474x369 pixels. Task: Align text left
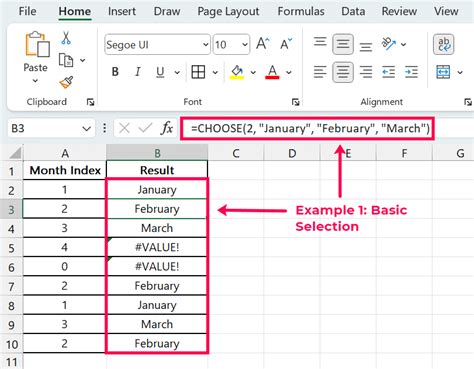click(320, 72)
